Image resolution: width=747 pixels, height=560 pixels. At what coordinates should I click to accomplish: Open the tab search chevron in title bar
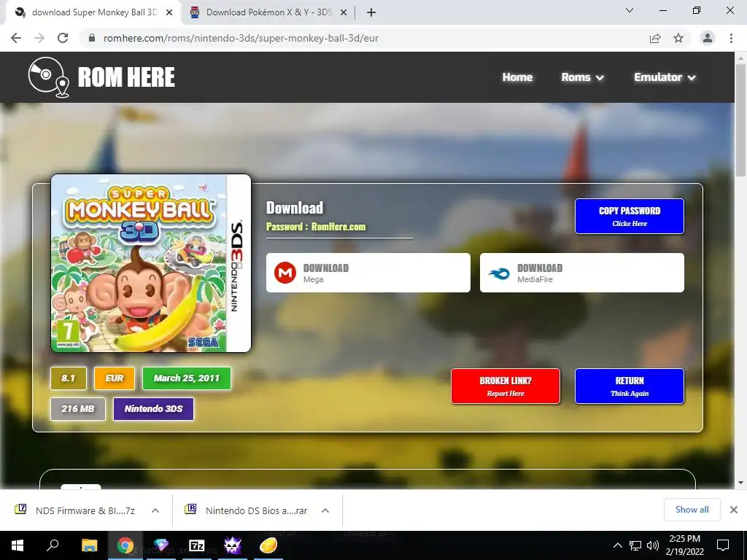coord(630,10)
